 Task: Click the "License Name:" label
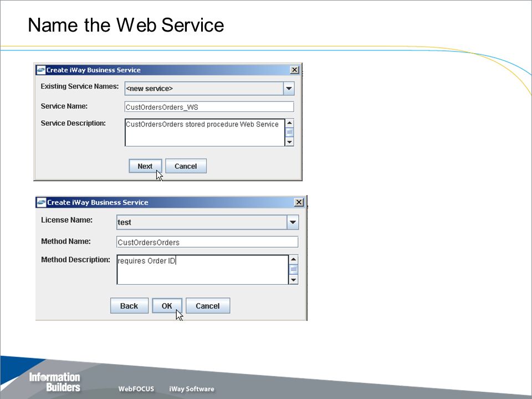67,220
